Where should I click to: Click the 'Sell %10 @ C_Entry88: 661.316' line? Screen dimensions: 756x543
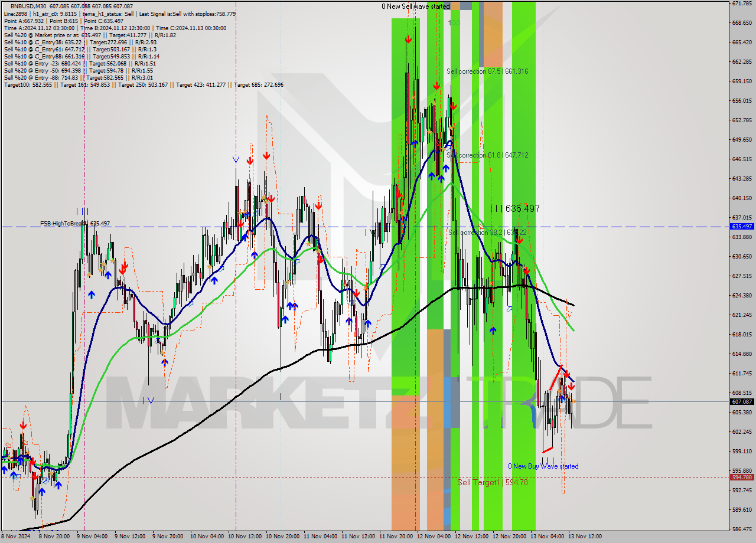(x=81, y=57)
